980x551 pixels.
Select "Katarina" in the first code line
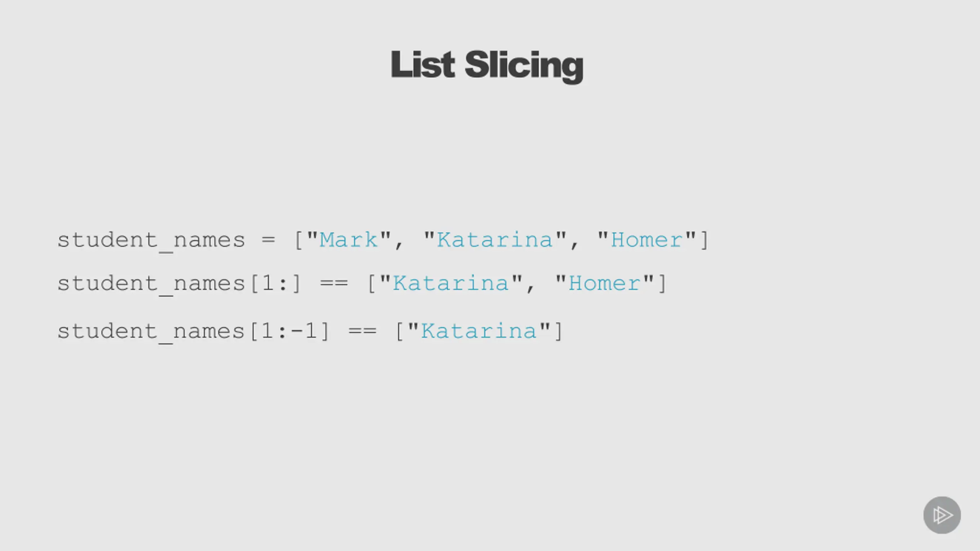[495, 240]
